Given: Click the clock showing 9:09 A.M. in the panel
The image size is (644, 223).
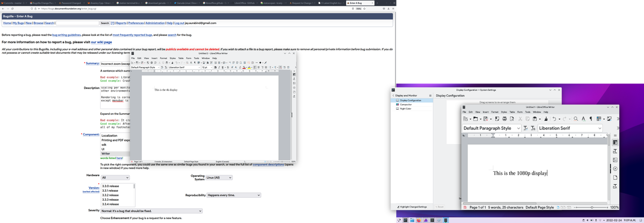Looking at the screenshot, I should (630, 220).
